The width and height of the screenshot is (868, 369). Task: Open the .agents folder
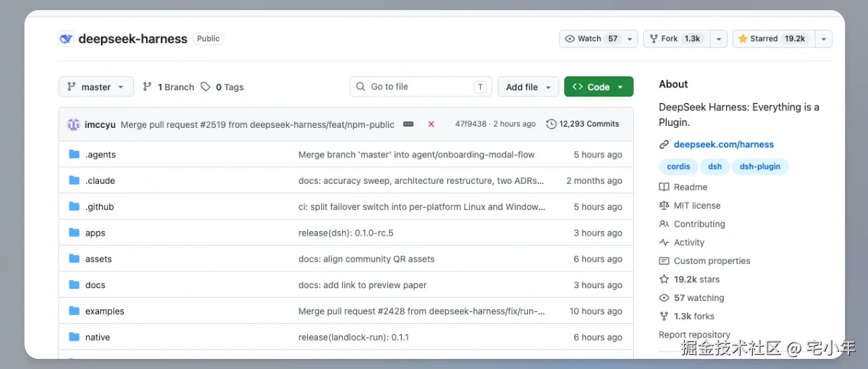100,155
